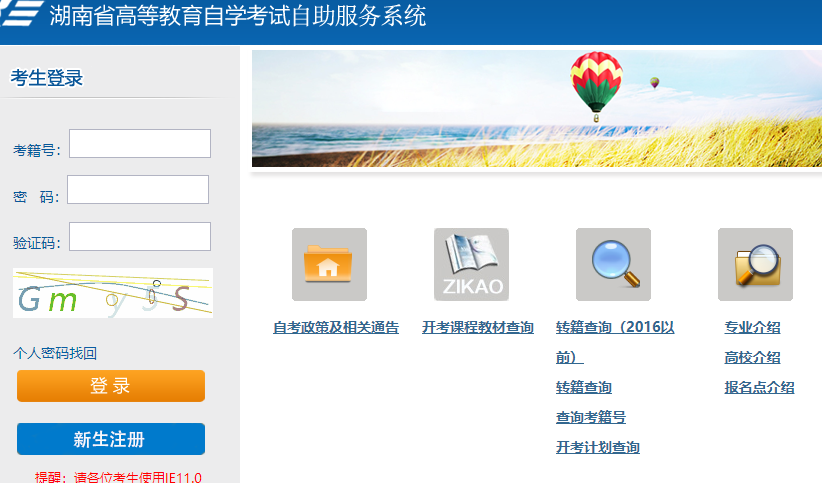Open 转籍查询（2016以前）link

pos(615,342)
